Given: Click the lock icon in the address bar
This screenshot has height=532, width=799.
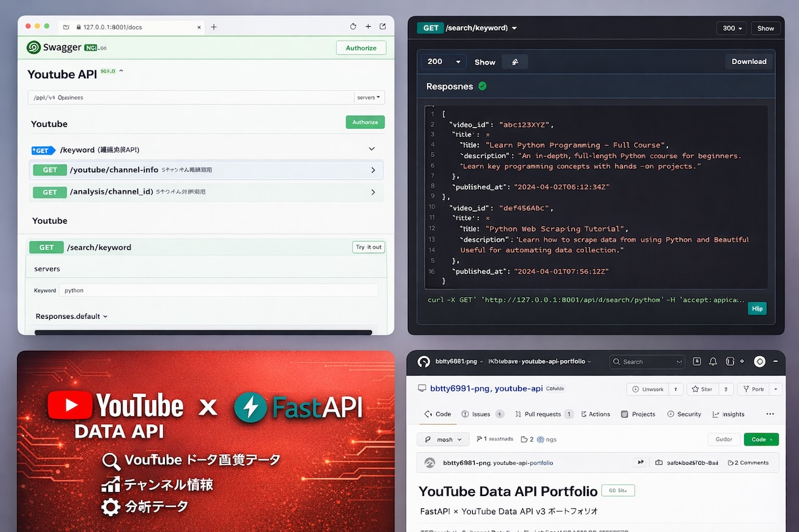Looking at the screenshot, I should click(79, 27).
